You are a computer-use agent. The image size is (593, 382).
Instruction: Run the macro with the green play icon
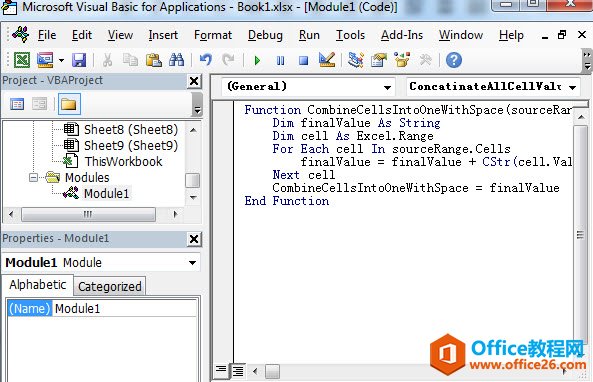pyautogui.click(x=257, y=60)
